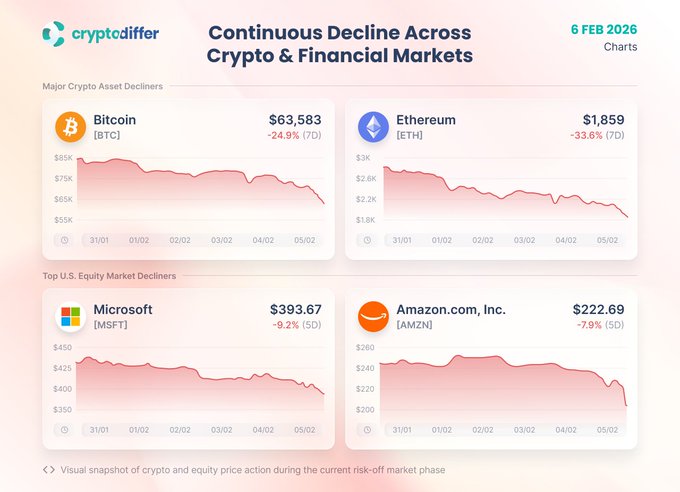Image resolution: width=680 pixels, height=492 pixels.
Task: Click the Bitcoin price $63,583
Action: [x=297, y=120]
